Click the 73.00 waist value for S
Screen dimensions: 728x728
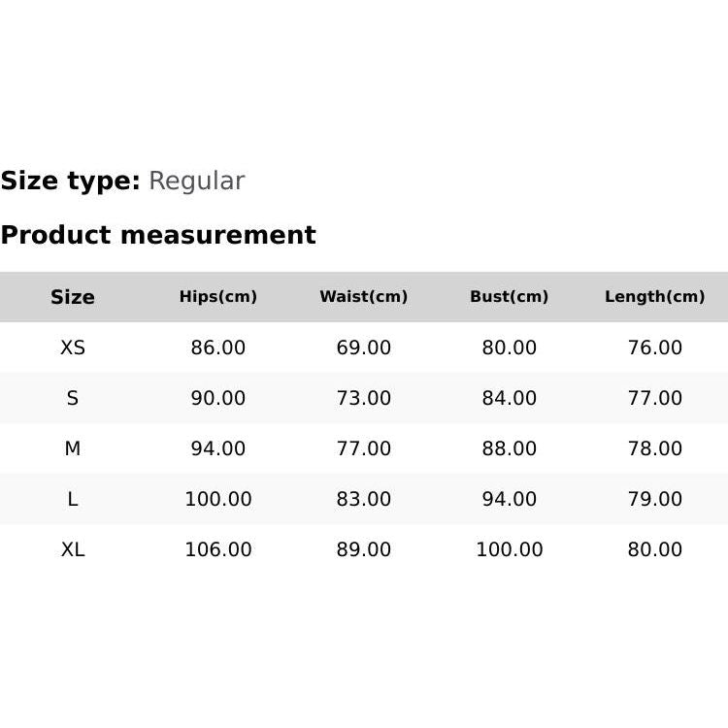(x=364, y=398)
